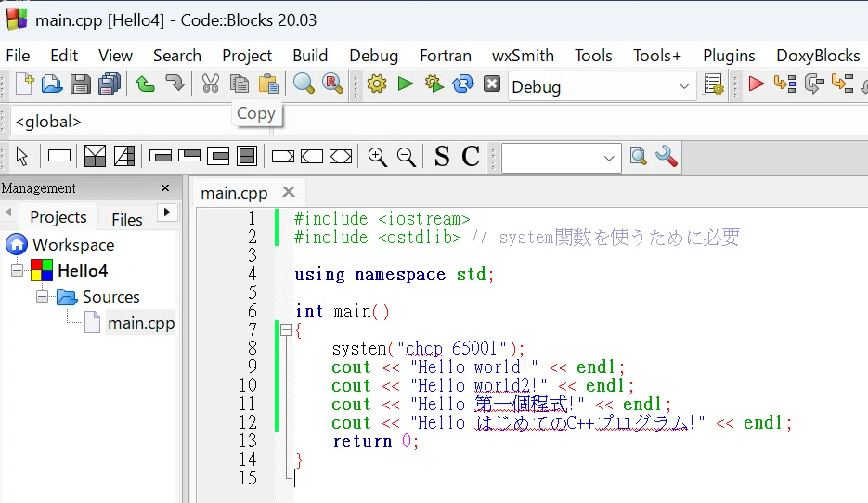The image size is (868, 503).
Task: Click the large C toolbar button
Action: [x=471, y=157]
